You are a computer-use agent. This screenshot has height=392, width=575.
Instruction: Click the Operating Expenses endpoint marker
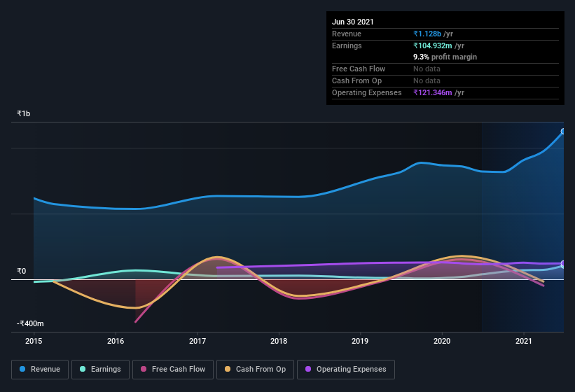click(563, 263)
